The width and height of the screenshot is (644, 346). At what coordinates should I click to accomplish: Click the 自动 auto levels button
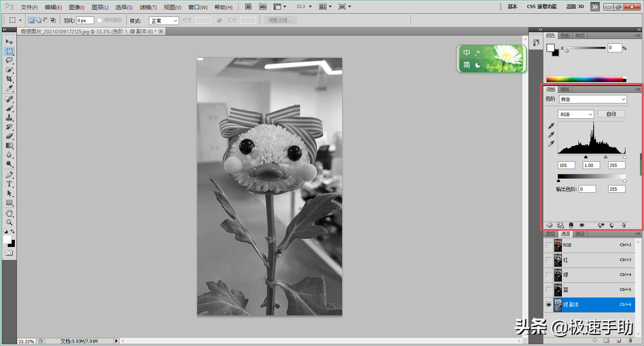pos(611,114)
